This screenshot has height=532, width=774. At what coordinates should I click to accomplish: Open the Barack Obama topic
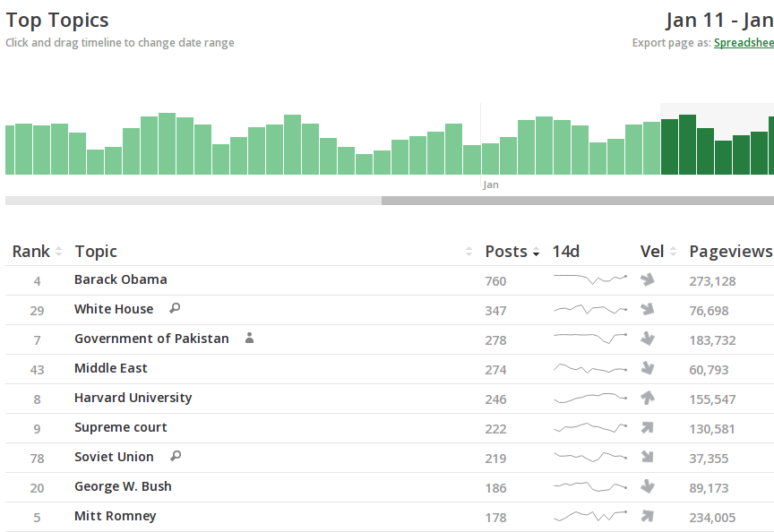click(121, 279)
